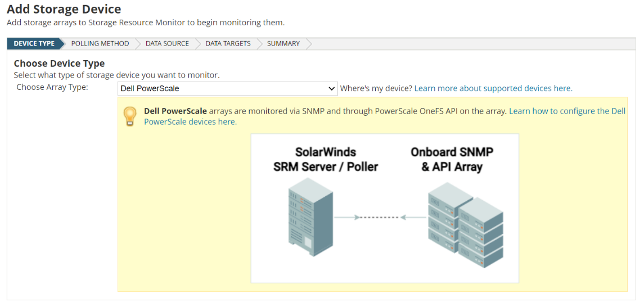
Task: Click the dotted connection arrow in diagram
Action: tap(380, 218)
